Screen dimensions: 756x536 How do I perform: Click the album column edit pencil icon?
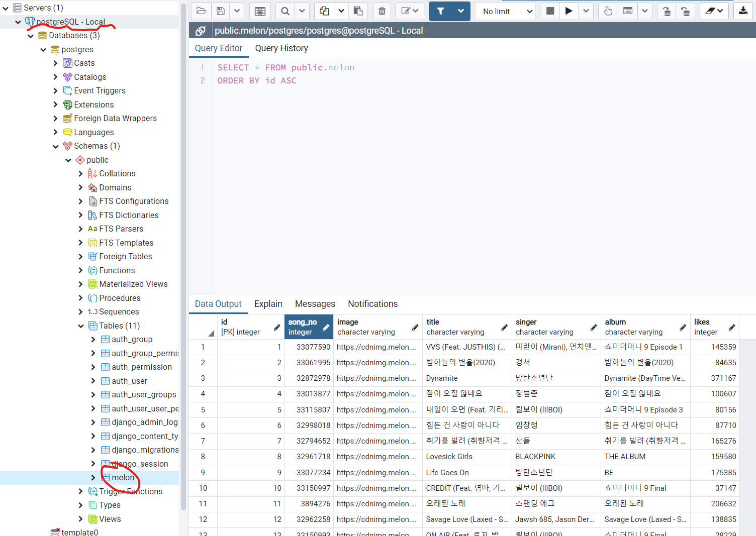pos(683,328)
